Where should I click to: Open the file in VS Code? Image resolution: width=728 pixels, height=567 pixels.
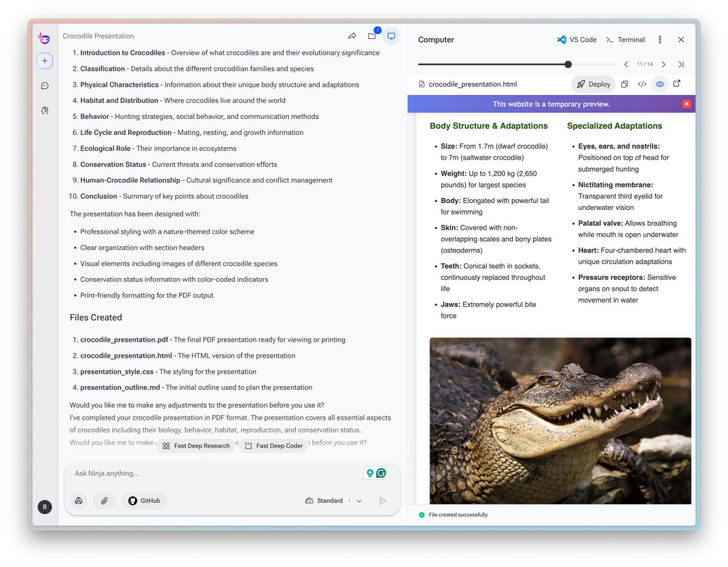pos(578,39)
